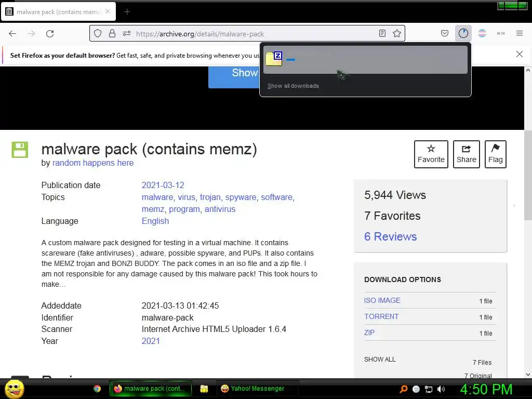Open the spyware topic link
Screen dimensions: 532x399
(241, 197)
